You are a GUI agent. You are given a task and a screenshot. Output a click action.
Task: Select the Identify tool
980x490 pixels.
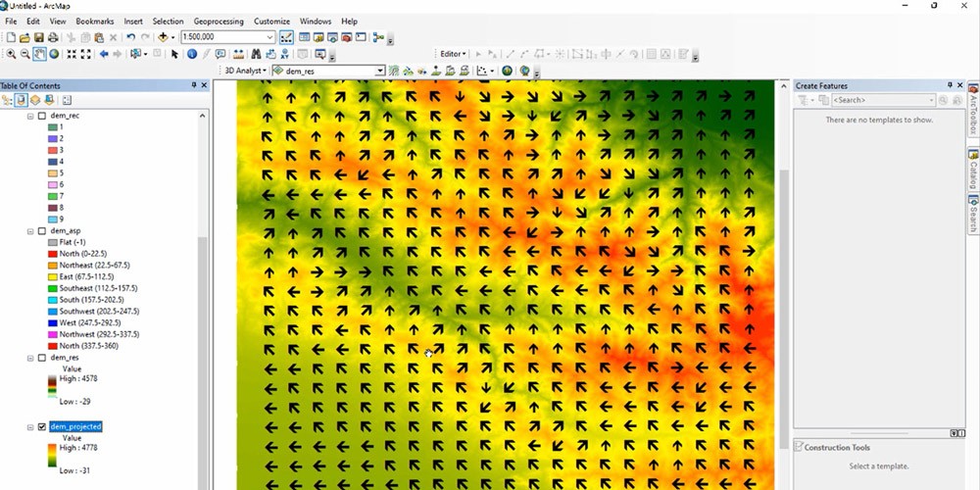(192, 54)
